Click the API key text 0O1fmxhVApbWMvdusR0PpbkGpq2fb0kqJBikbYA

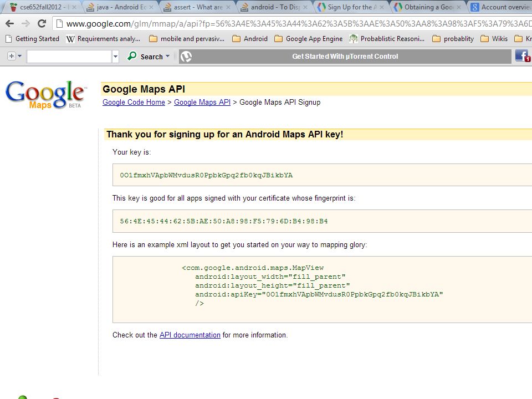(206, 175)
